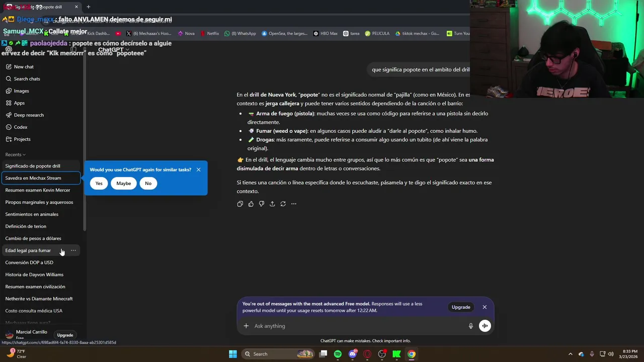
Task: Open the tiktok mechax Google bookmark
Action: (x=418, y=34)
